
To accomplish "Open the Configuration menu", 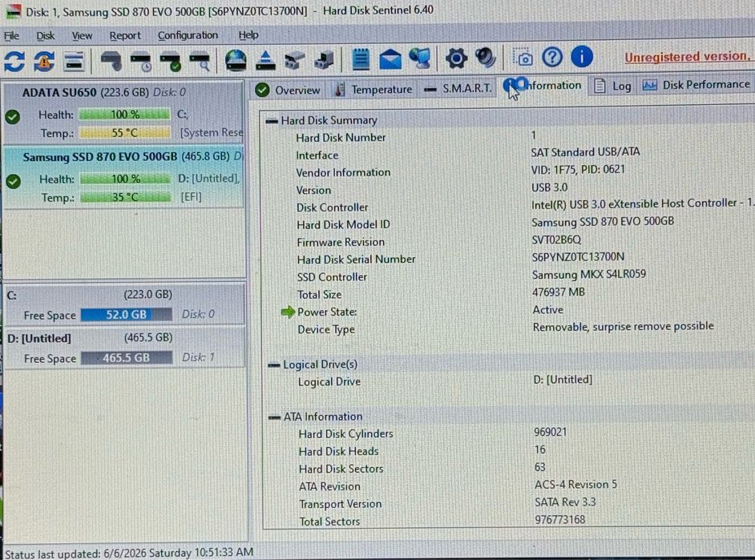I will 188,35.
